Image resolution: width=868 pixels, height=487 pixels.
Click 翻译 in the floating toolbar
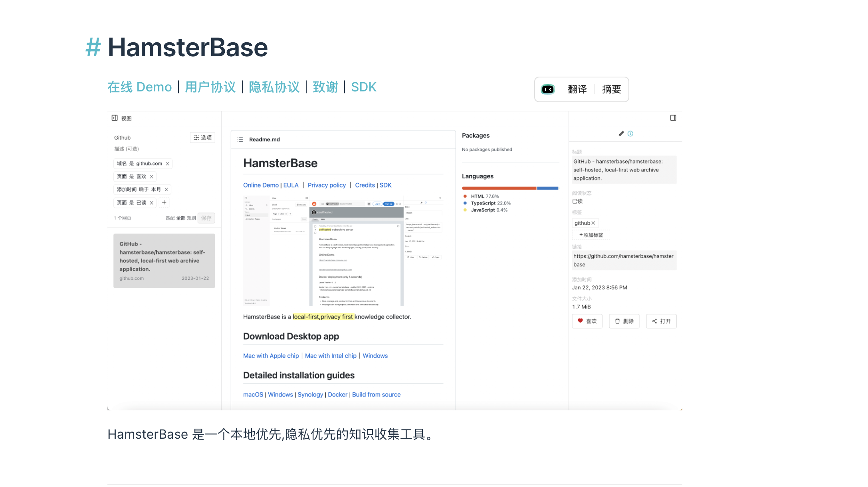(577, 89)
